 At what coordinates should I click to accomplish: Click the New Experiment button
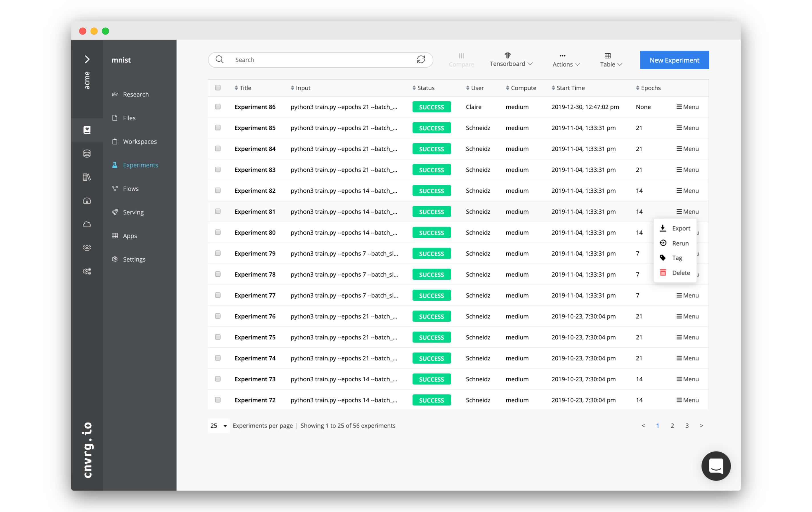point(674,60)
